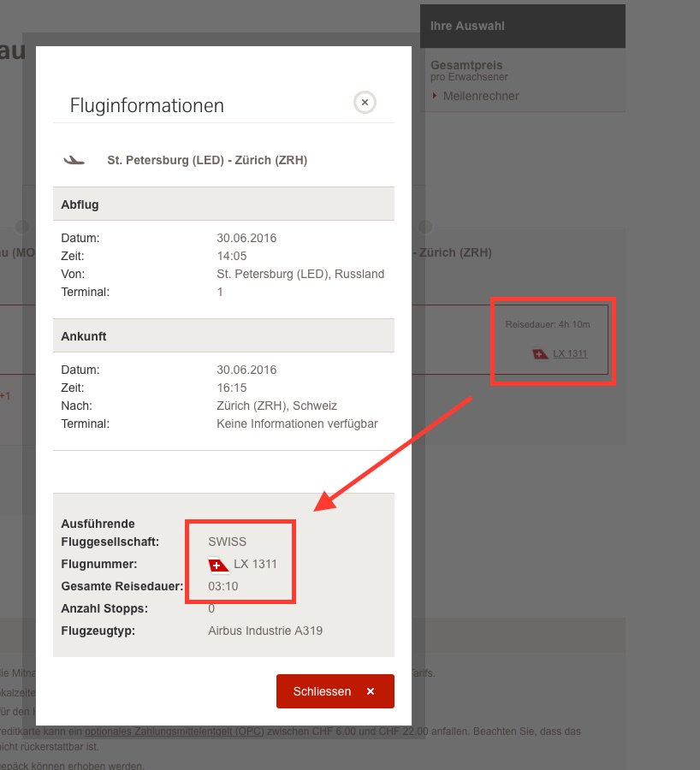
Task: Click the SWISS tail icon next to the LX 1311 link
Action: (540, 354)
